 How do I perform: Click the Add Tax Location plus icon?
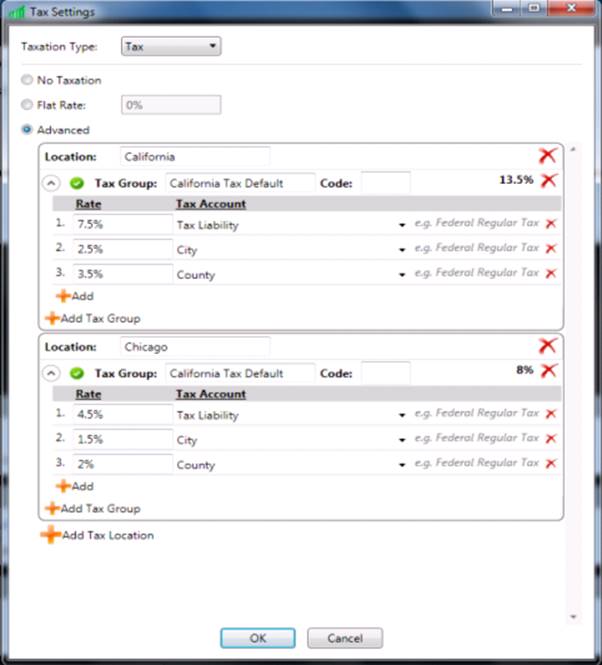pos(50,535)
